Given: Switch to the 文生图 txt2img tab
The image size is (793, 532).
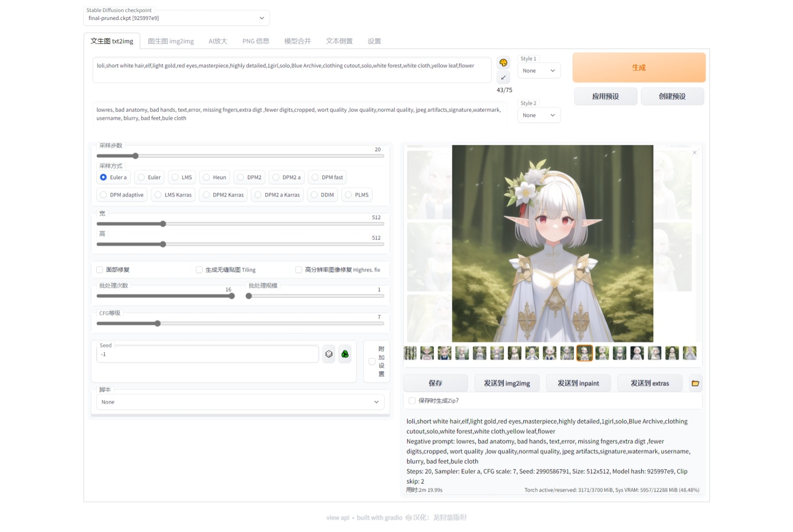Looking at the screenshot, I should (x=112, y=41).
